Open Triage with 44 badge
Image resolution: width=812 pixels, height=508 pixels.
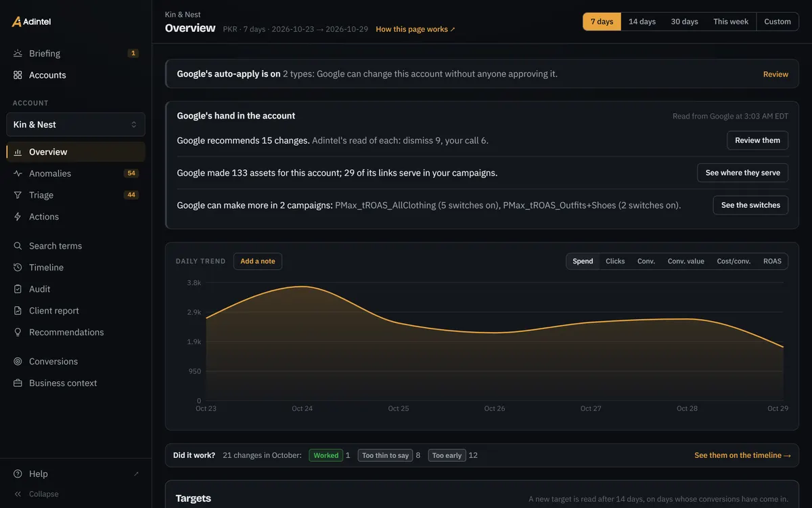76,195
